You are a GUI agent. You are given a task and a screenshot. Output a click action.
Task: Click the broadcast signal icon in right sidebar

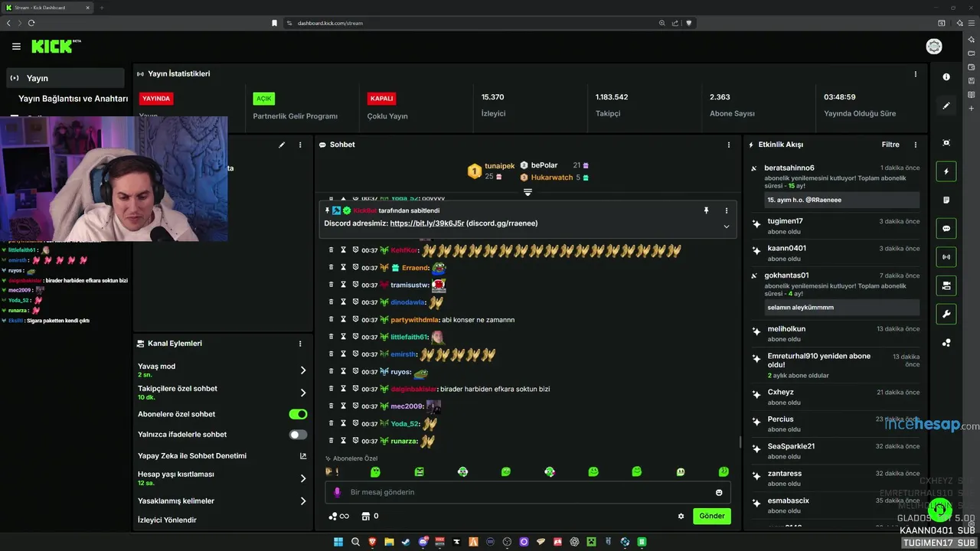(946, 256)
